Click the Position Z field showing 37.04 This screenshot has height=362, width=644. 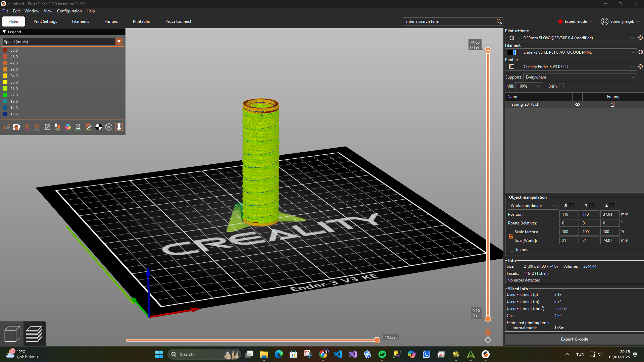tap(609, 214)
